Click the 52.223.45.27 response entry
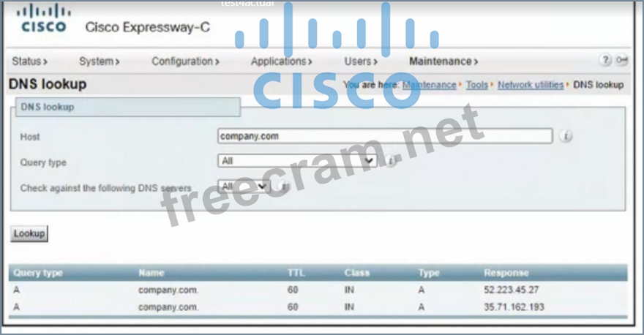The width and height of the screenshot is (644, 335). tap(511, 290)
